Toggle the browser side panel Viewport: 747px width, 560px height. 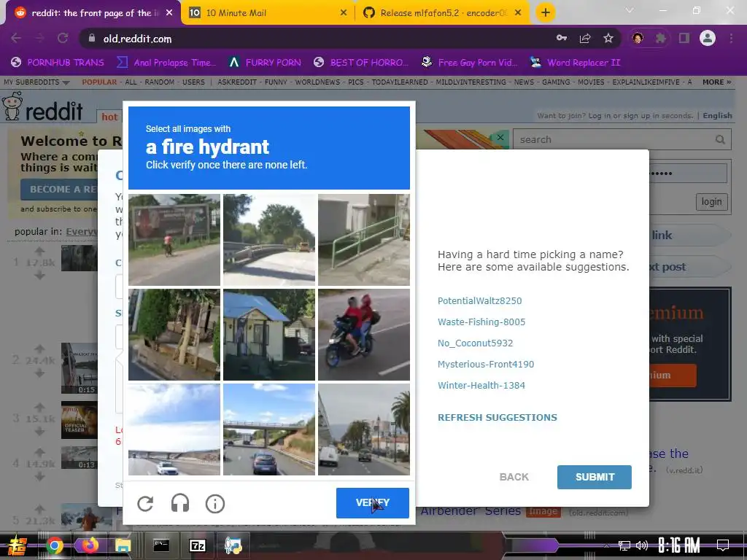pyautogui.click(x=684, y=38)
